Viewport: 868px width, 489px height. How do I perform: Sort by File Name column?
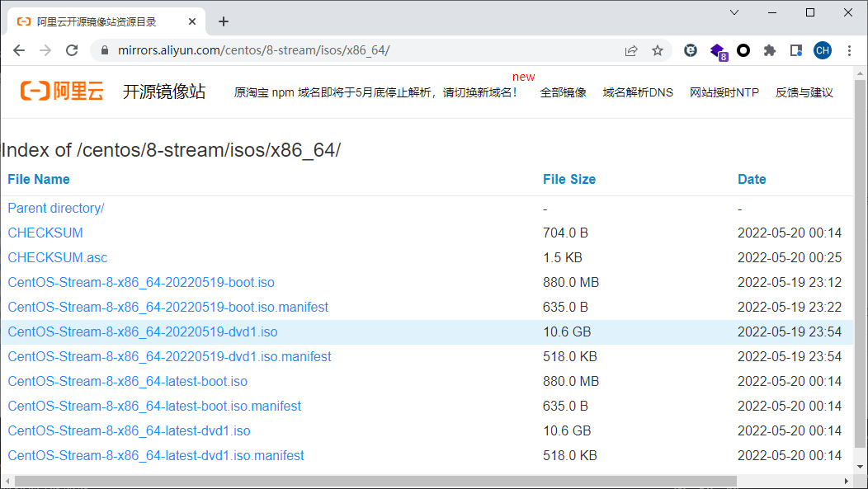click(x=39, y=179)
